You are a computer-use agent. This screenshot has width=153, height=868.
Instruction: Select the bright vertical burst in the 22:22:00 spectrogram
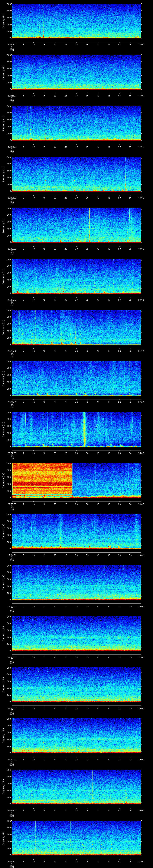(x=84, y=429)
